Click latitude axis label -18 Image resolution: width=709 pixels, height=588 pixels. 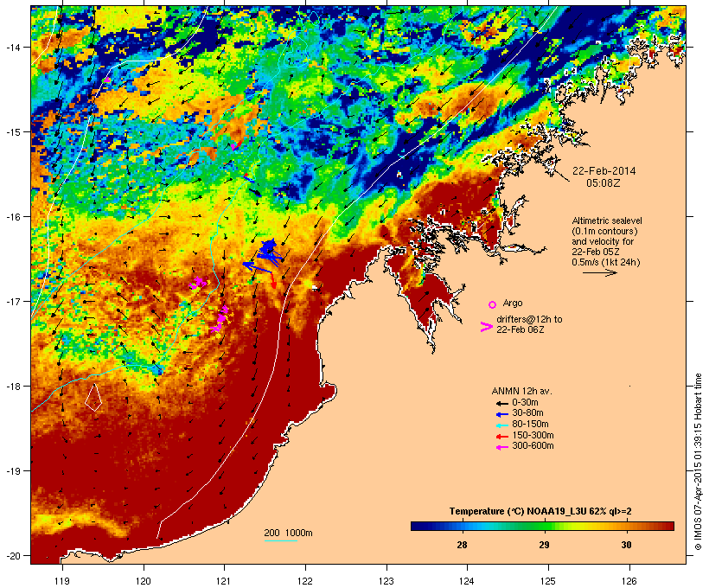(12, 387)
